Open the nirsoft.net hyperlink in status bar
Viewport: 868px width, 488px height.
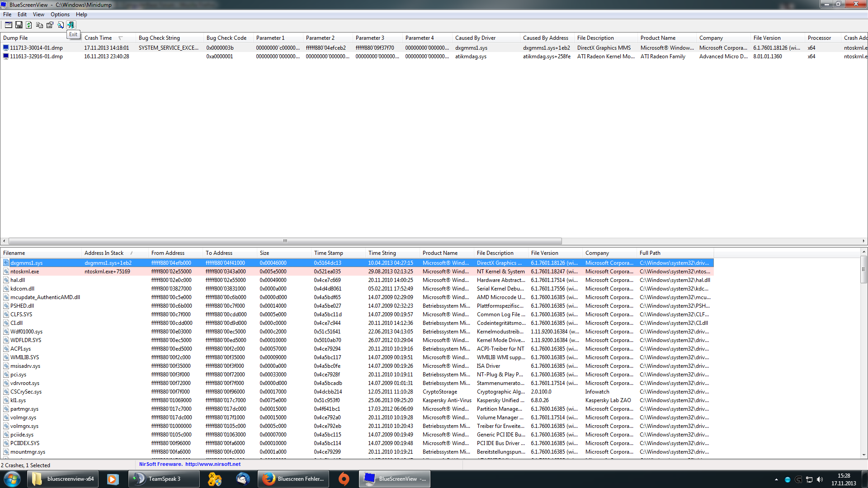coord(212,464)
